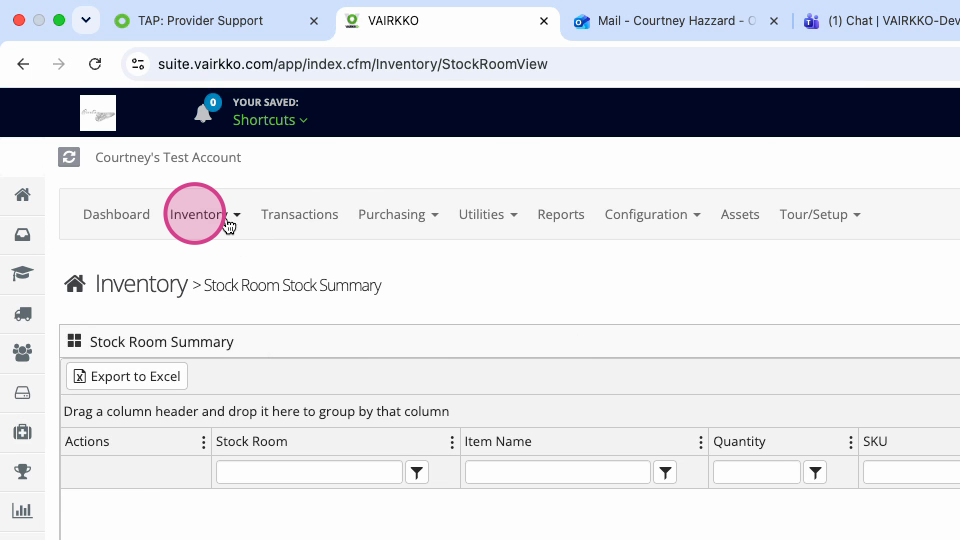Expand the Tour/Setup menu dropdown
This screenshot has height=540, width=960.
pyautogui.click(x=820, y=214)
